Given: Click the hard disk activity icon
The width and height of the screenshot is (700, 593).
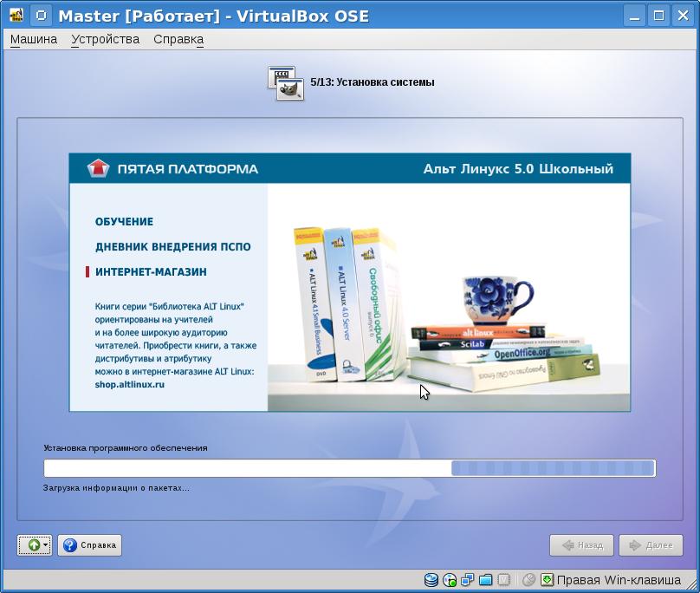Looking at the screenshot, I should (431, 580).
